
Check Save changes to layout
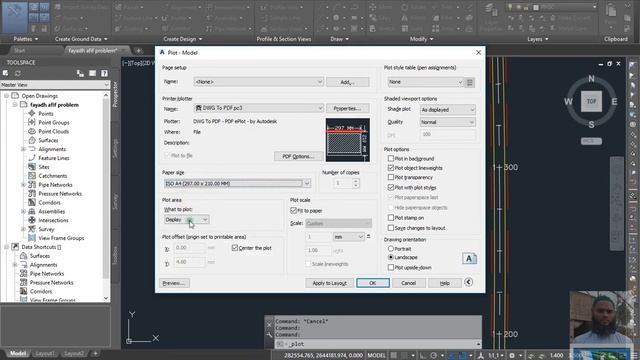click(x=391, y=228)
